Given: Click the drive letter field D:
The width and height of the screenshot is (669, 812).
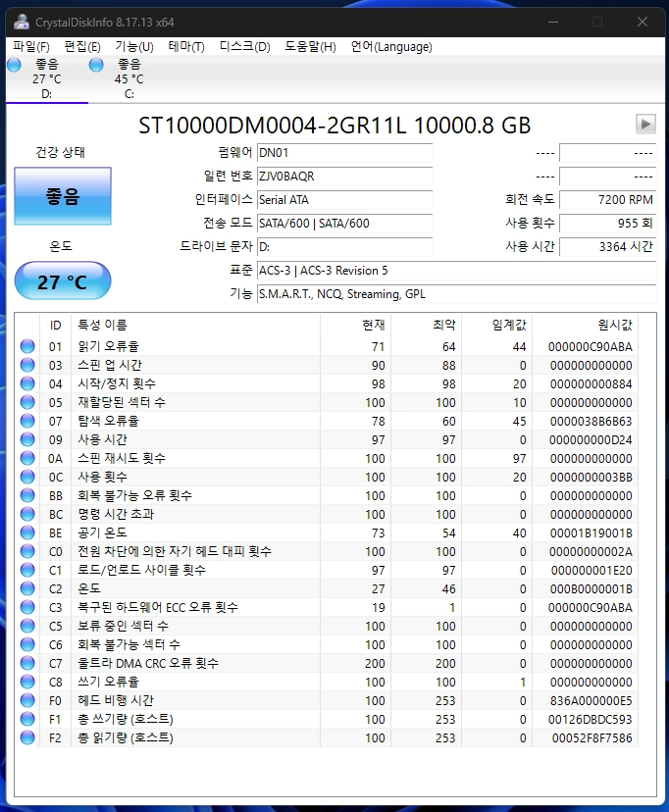Looking at the screenshot, I should [x=345, y=247].
